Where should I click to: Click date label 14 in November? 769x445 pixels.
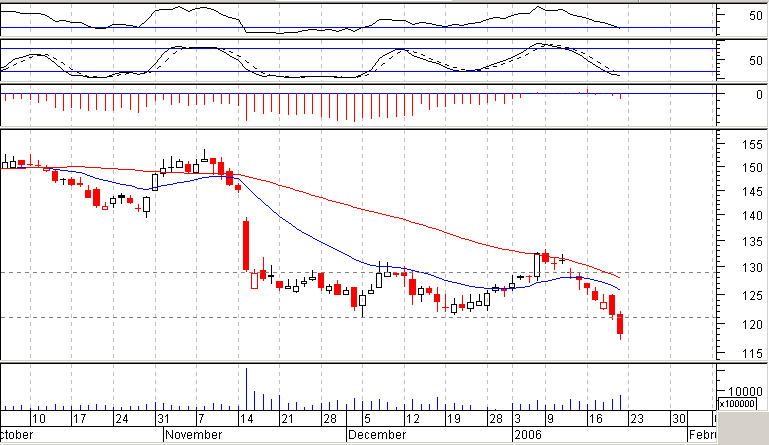click(246, 419)
